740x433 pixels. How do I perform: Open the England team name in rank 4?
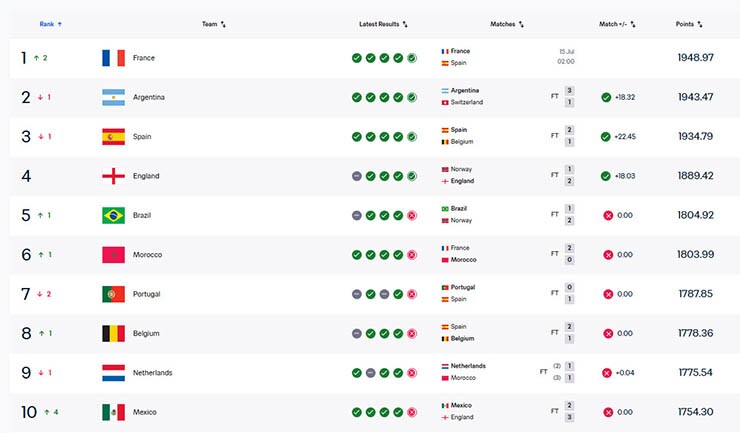146,176
